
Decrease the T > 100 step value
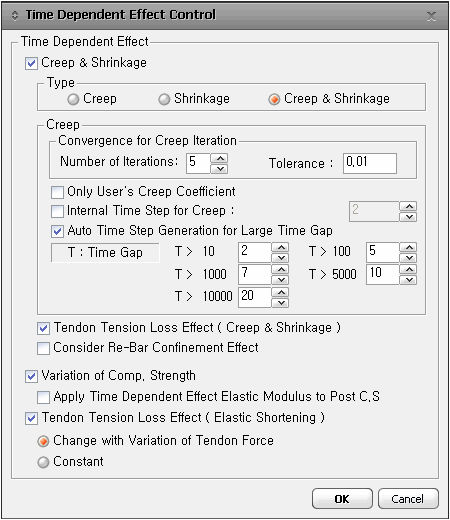tap(409, 258)
